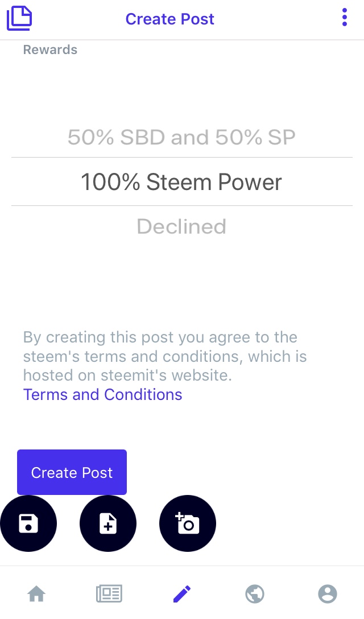Tap the 'By creating this post' text line
The width and height of the screenshot is (364, 619).
pos(160,337)
